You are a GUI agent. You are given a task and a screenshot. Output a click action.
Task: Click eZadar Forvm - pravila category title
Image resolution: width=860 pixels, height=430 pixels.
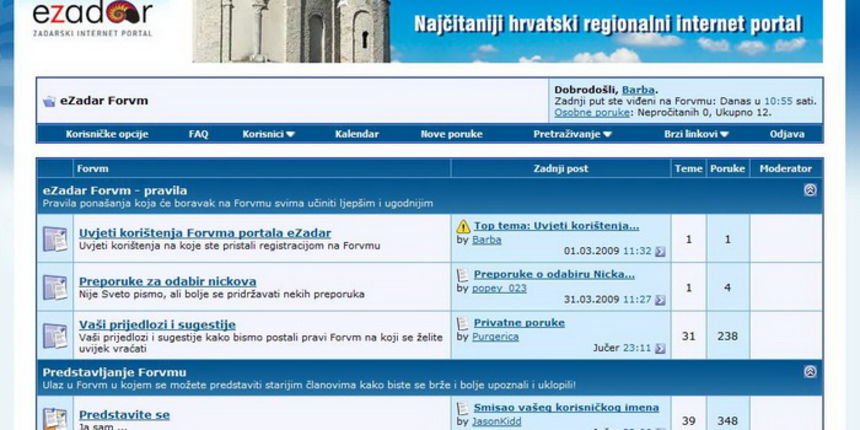point(115,190)
